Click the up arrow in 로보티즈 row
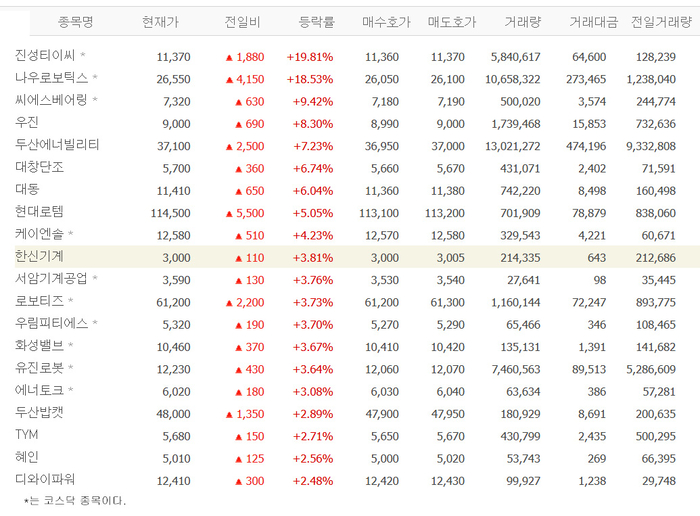Viewport: 700px width, 516px height. (x=230, y=301)
